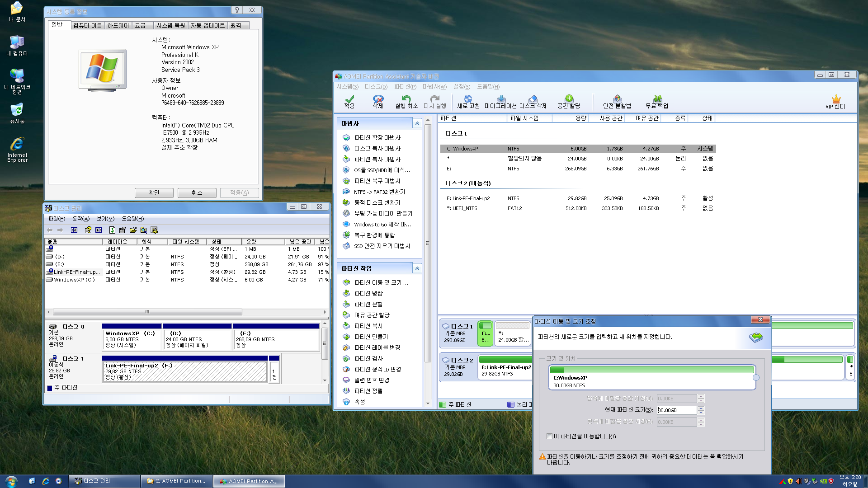This screenshot has width=868, height=488.
Task: Click the green arrow icon in resize dialog
Action: pyautogui.click(x=756, y=337)
